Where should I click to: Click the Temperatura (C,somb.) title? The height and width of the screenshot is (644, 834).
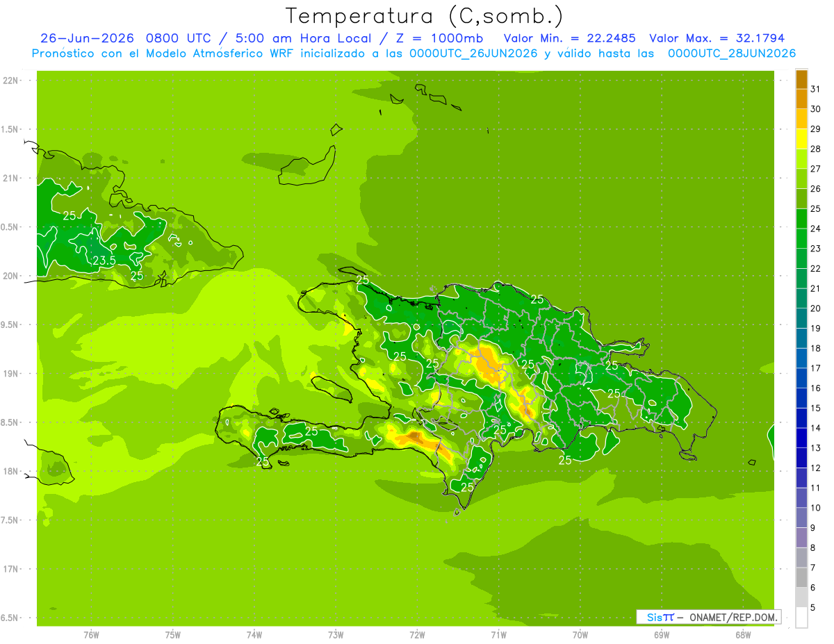(425, 16)
